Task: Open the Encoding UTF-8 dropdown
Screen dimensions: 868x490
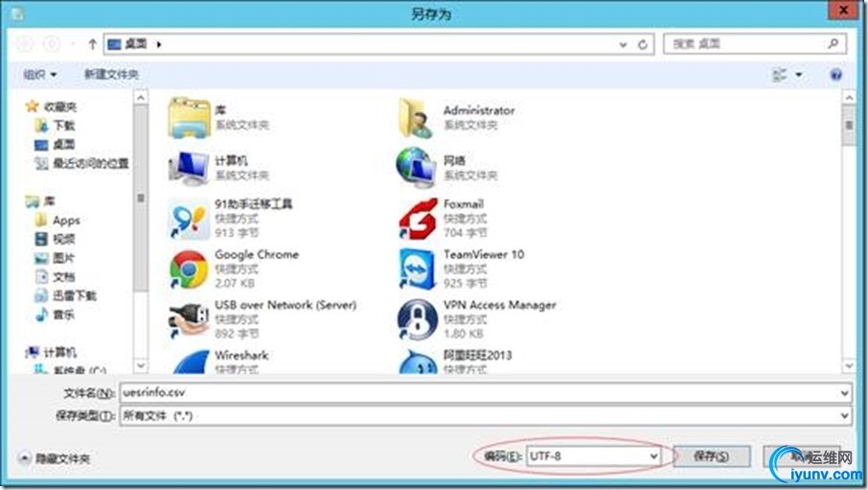Action: tap(593, 456)
